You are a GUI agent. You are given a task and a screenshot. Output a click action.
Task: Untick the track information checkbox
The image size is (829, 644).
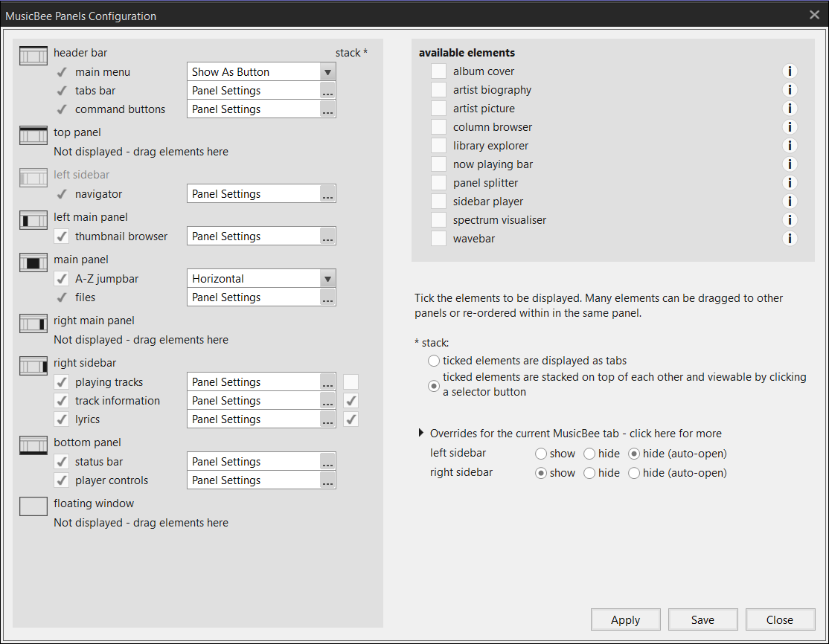point(62,401)
